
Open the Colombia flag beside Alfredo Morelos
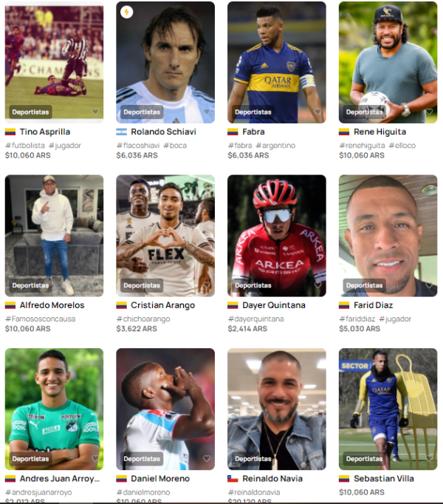click(10, 305)
